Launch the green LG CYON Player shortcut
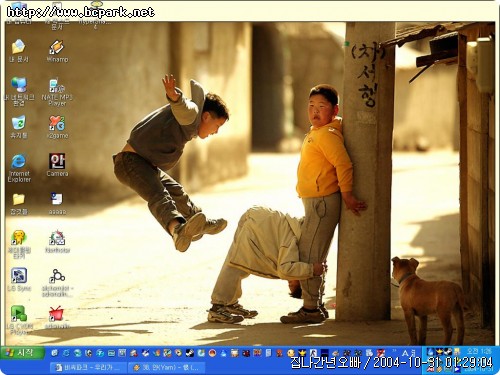Viewport: 500px width, 375px height. [19, 319]
